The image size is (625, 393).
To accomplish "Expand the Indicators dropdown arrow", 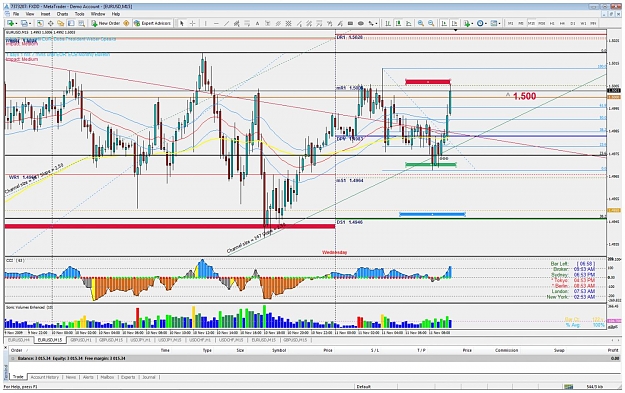I will [472, 23].
